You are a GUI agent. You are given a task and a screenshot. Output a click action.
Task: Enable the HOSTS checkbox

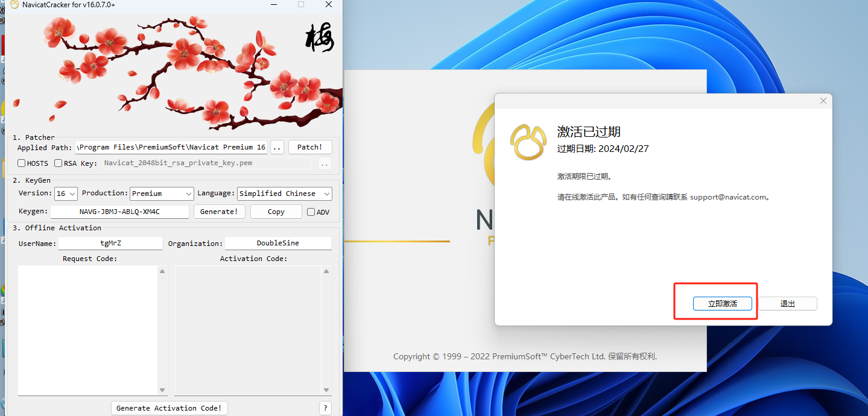[x=22, y=163]
